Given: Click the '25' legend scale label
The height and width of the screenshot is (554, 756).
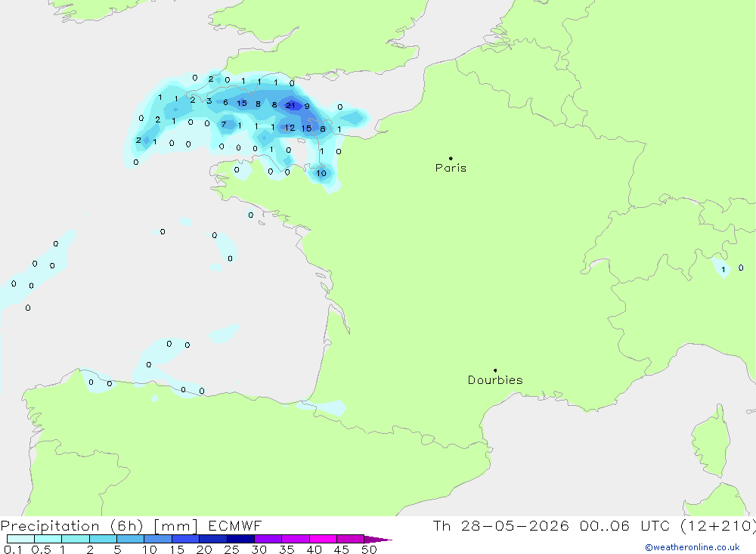Looking at the screenshot, I should (231, 549).
